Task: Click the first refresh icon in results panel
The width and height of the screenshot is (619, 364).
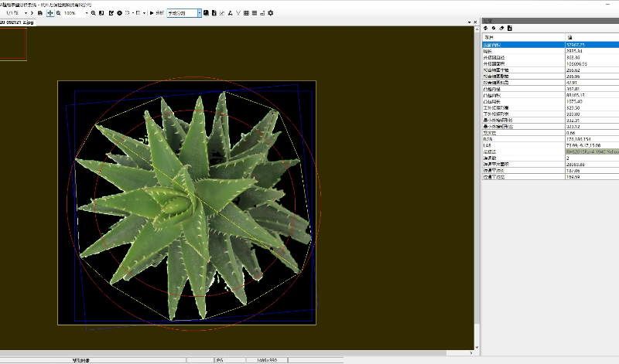Action: (x=486, y=28)
